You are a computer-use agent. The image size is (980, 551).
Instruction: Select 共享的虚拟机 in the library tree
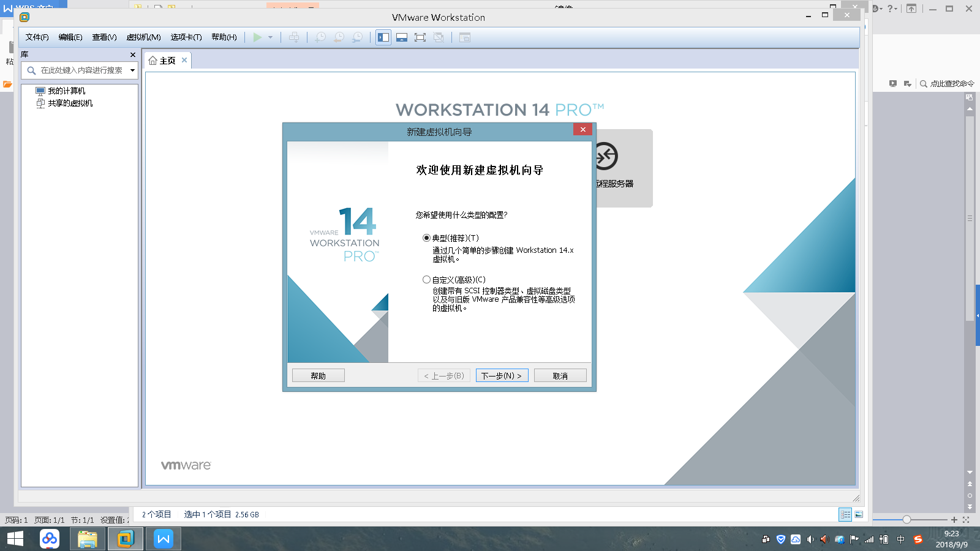64,103
